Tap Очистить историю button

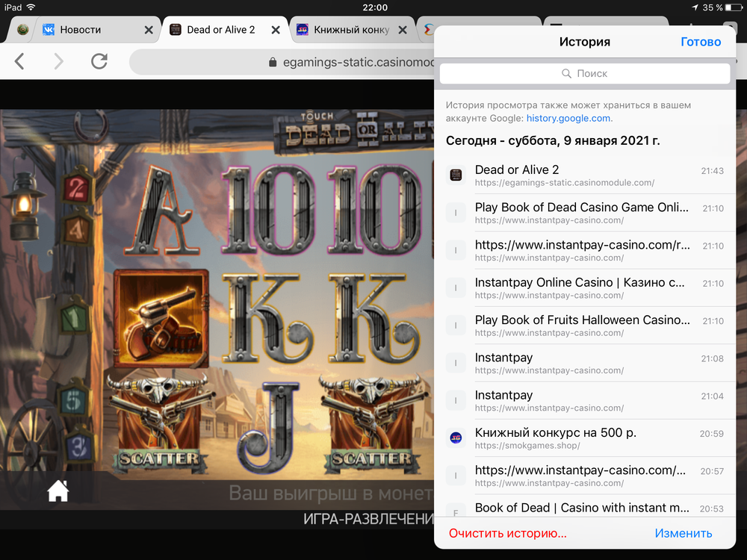point(507,533)
